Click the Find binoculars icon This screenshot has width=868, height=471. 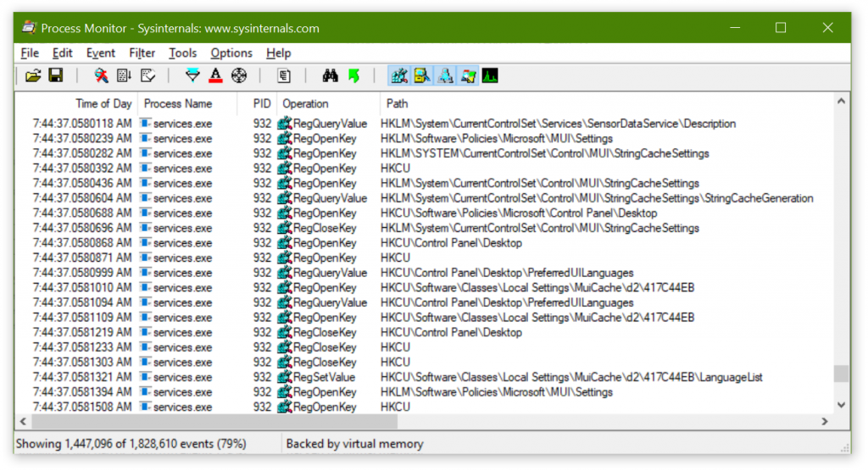pos(330,75)
